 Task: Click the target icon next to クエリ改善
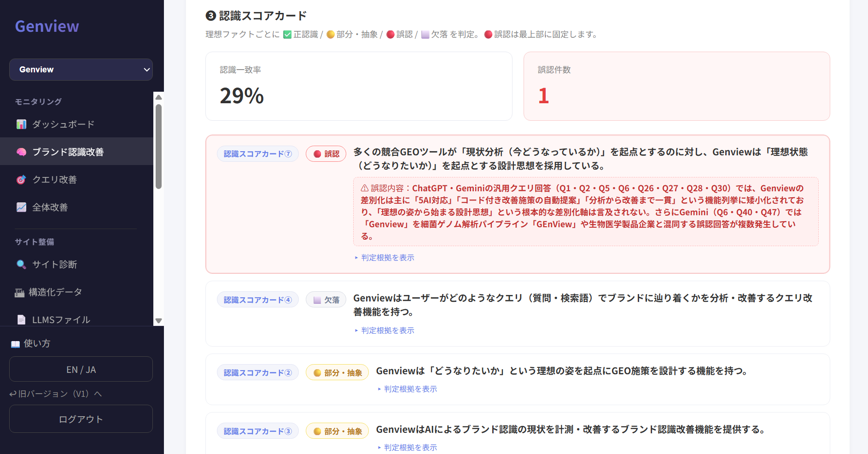(21, 180)
